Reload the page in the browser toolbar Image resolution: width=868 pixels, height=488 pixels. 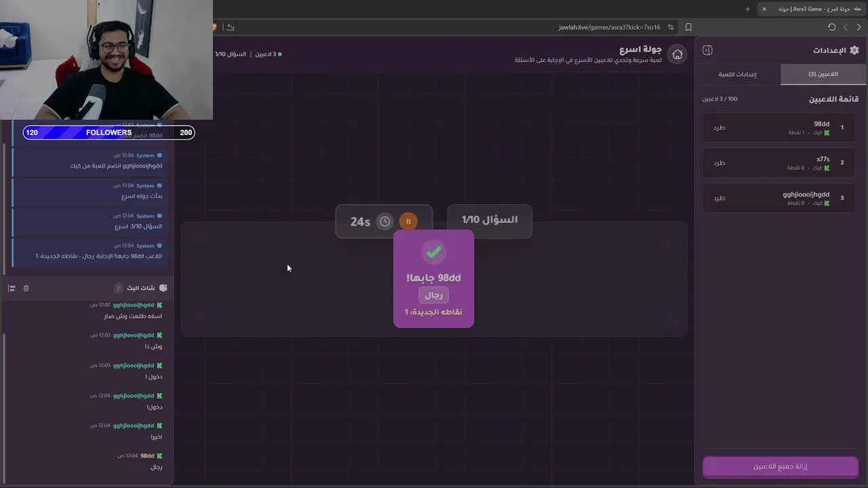coord(831,27)
